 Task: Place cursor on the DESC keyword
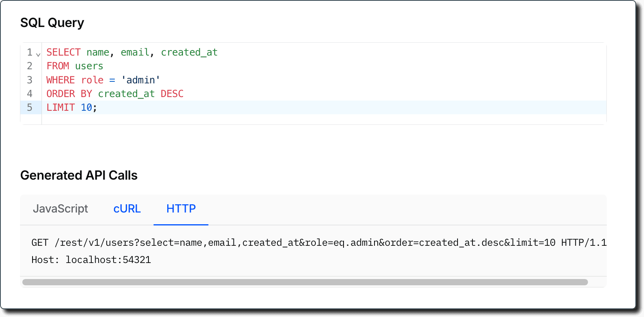(172, 94)
